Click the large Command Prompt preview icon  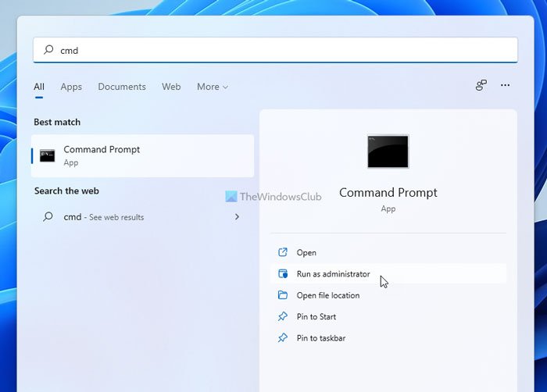pos(388,151)
